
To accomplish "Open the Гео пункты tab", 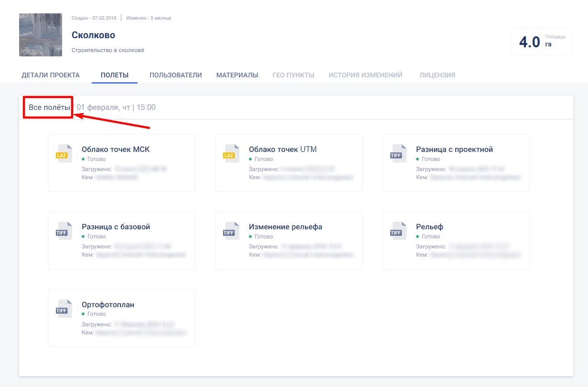I will click(x=293, y=75).
